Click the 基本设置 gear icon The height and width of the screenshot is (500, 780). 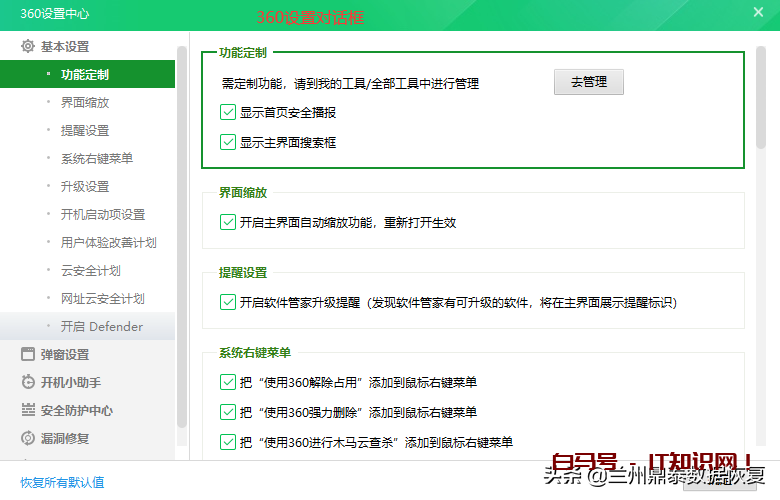28,46
